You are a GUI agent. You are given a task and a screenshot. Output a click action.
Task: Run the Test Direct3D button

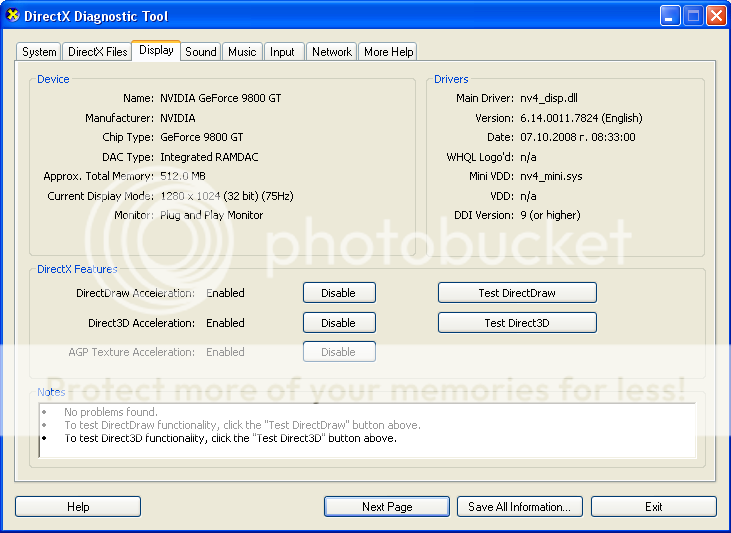pos(517,323)
